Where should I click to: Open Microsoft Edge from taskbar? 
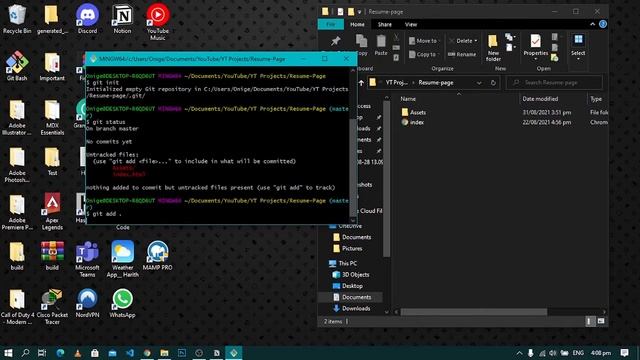(60, 353)
